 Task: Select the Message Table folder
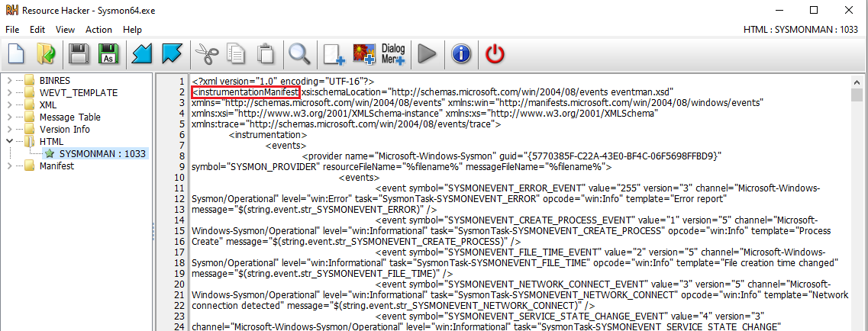click(x=69, y=117)
